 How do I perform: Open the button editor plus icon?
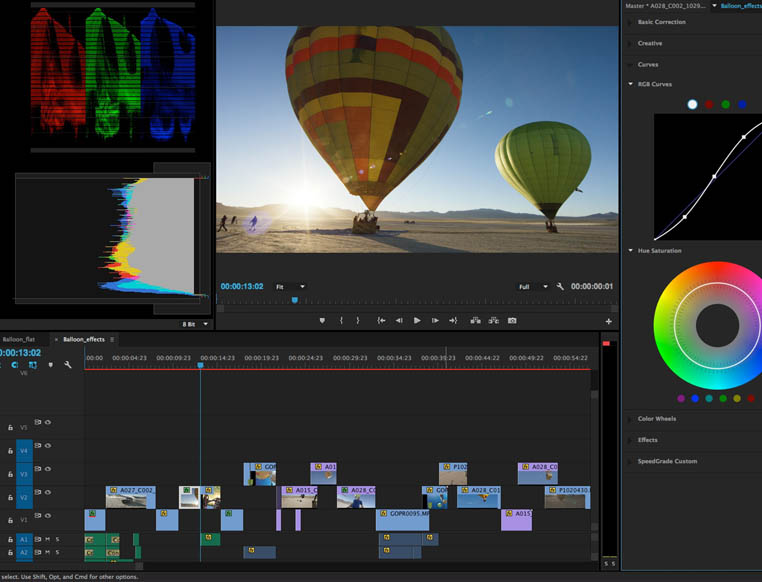pos(608,321)
